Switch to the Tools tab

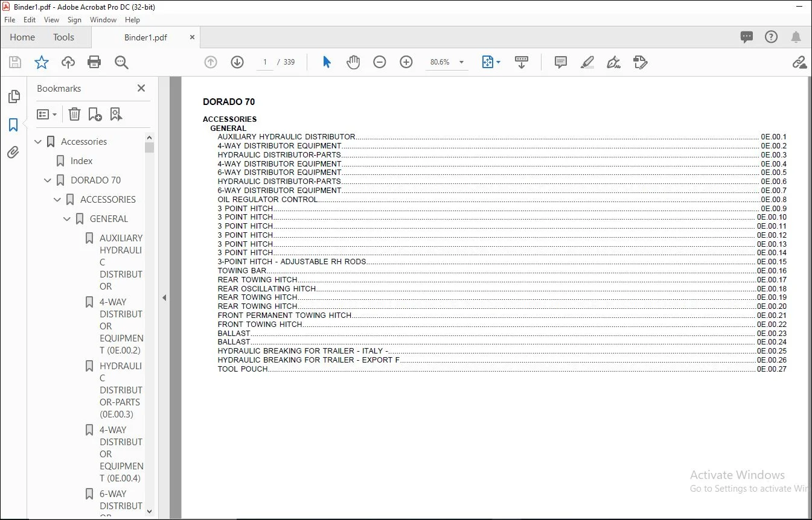tap(63, 37)
